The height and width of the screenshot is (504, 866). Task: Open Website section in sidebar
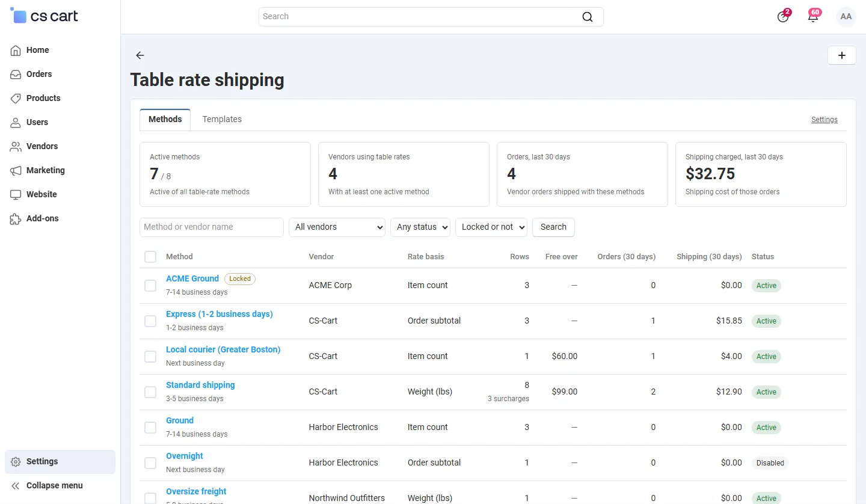tap(60, 194)
